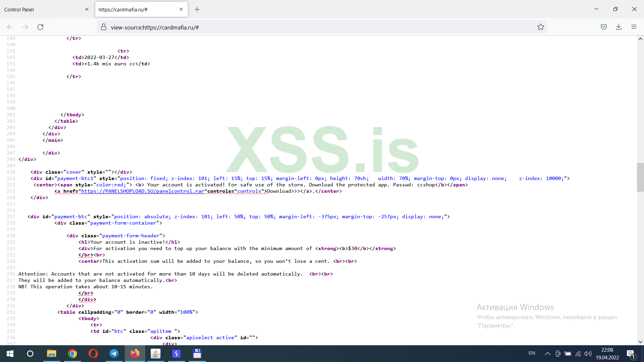Open Telegram from the taskbar
Screen dimensions: 644x362
click(114, 354)
